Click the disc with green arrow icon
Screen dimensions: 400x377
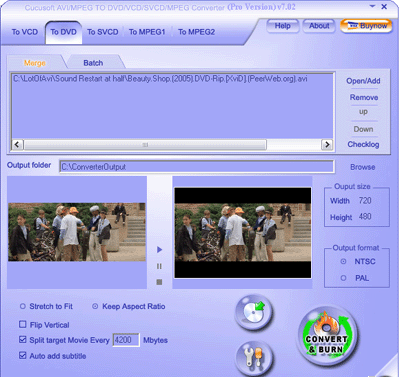[x=253, y=313]
